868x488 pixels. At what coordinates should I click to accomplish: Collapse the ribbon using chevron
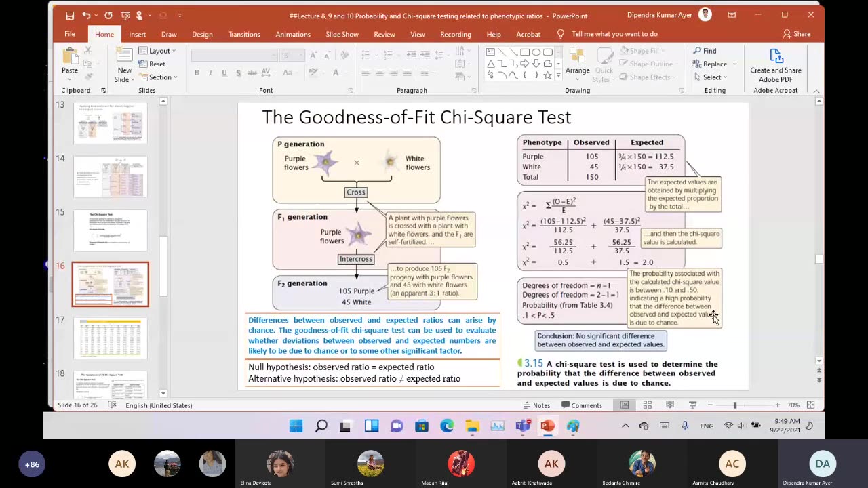[816, 91]
